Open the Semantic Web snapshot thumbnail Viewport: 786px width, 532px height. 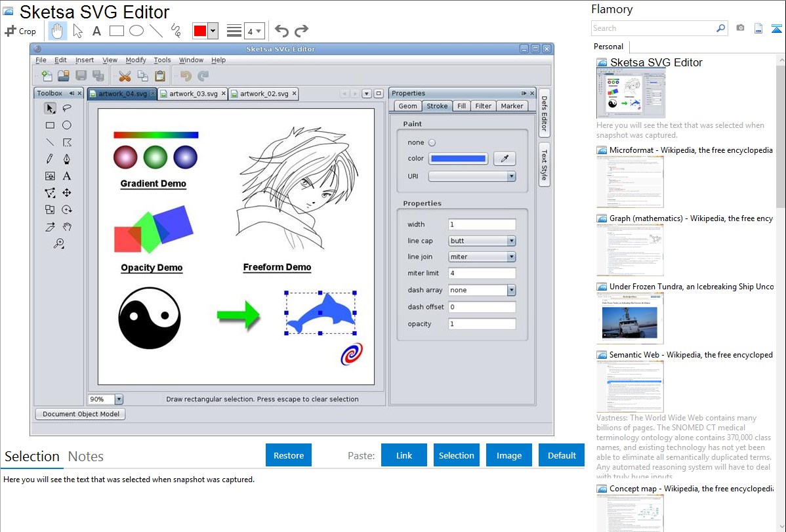630,386
